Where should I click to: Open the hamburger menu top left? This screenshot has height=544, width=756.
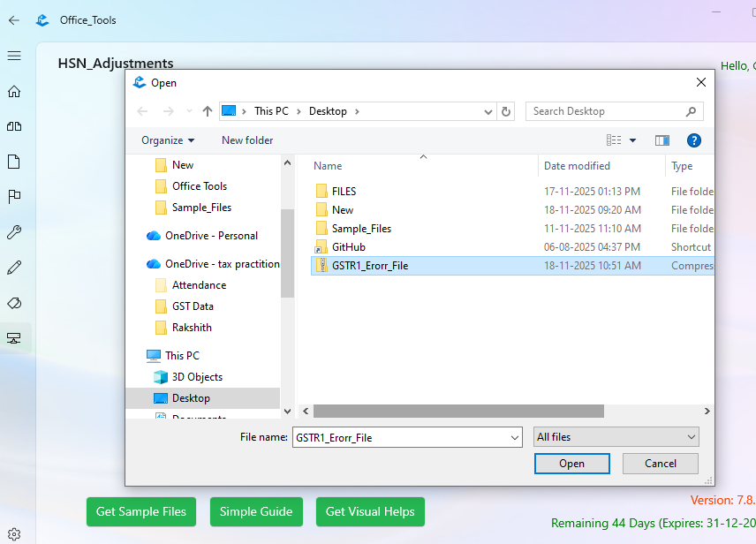(13, 55)
